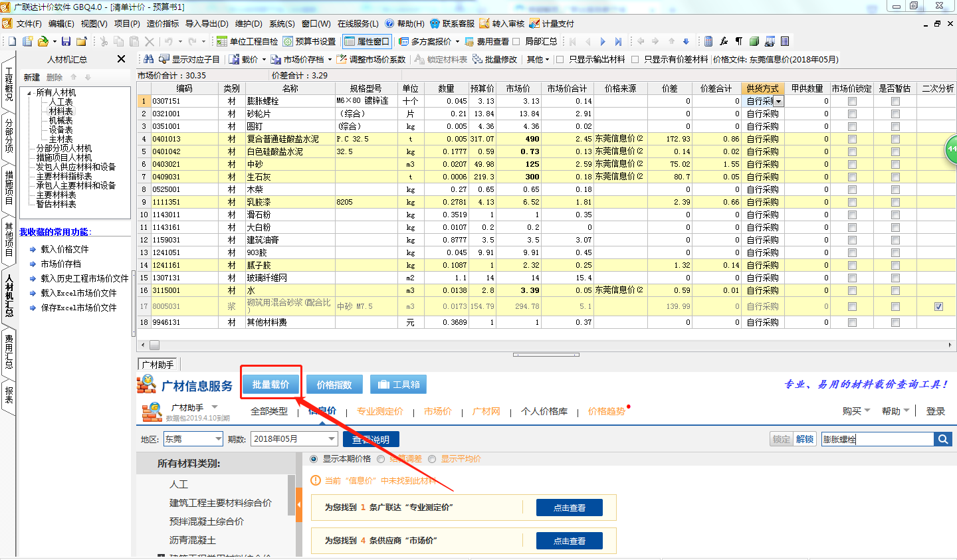Check 只显示有价差材料 checkbox
957x560 pixels.
(635, 59)
